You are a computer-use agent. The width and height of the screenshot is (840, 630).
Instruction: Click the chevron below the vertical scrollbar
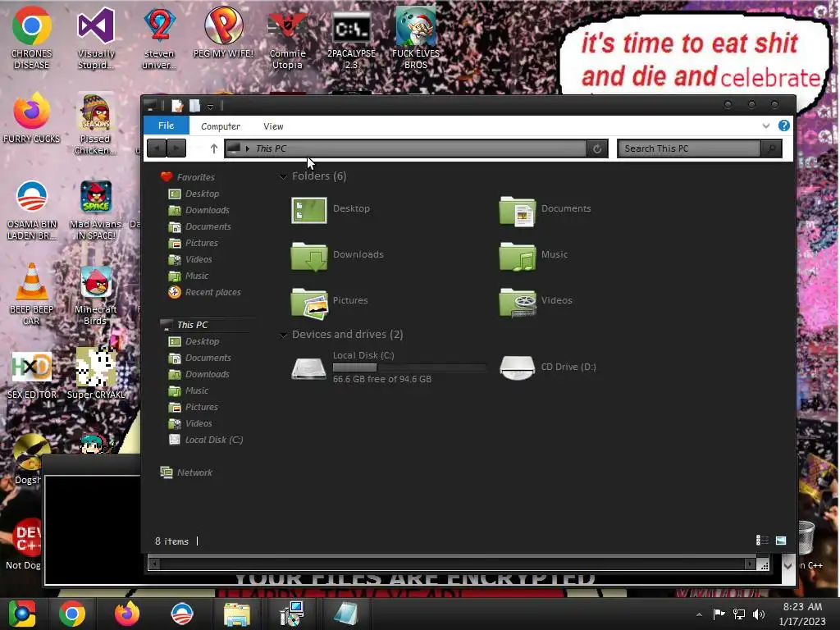(788, 565)
